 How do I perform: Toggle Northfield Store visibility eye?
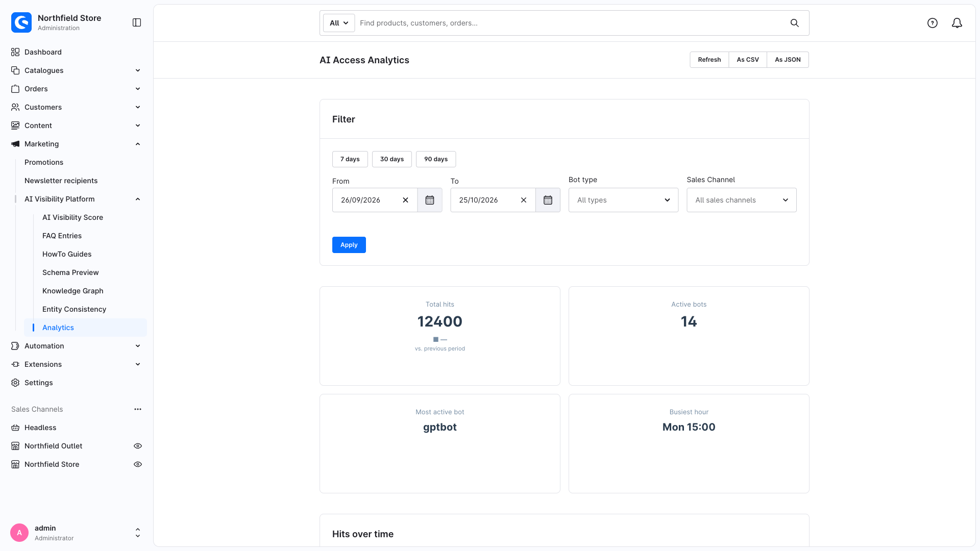138,464
